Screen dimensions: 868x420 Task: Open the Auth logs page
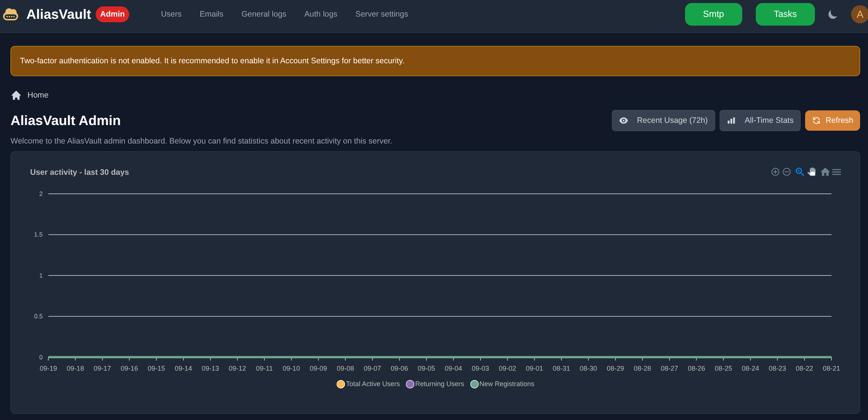tap(320, 14)
